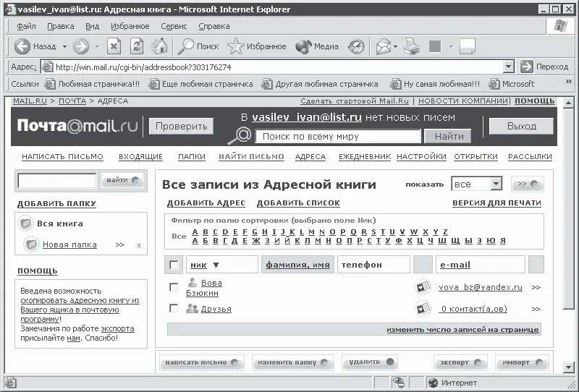The height and width of the screenshot is (392, 579).
Task: Click in the Поиск по всему миру field
Action: pos(338,136)
